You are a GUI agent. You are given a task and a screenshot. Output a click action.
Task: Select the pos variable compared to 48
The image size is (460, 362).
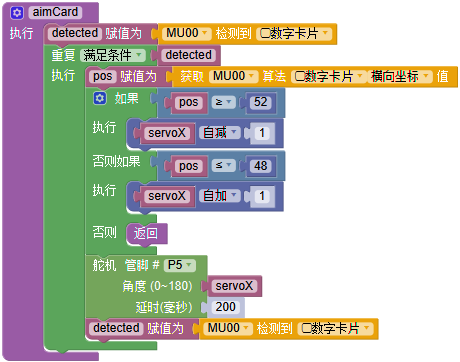189,166
